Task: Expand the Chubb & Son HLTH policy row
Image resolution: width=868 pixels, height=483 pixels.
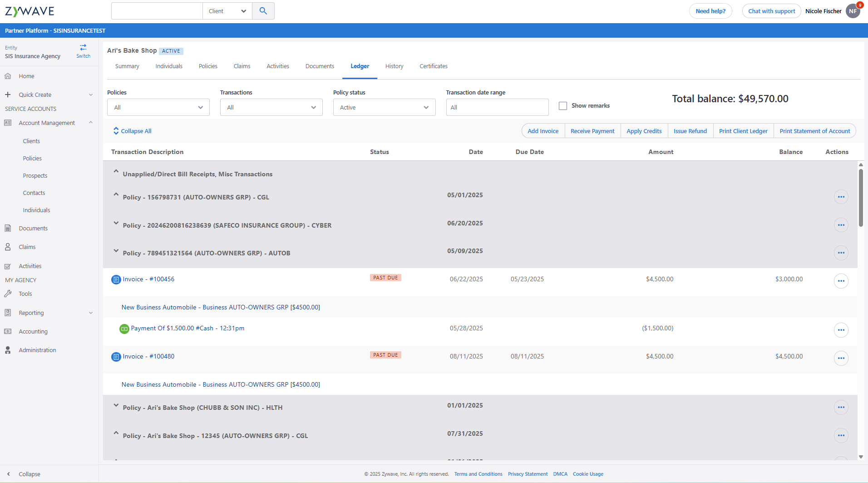Action: click(x=116, y=405)
